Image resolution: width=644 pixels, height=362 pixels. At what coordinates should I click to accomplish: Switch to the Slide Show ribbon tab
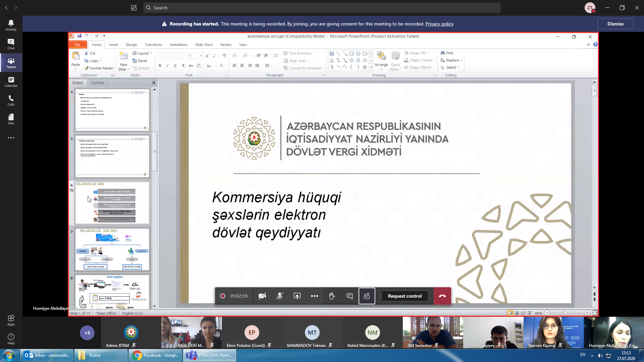pos(204,45)
